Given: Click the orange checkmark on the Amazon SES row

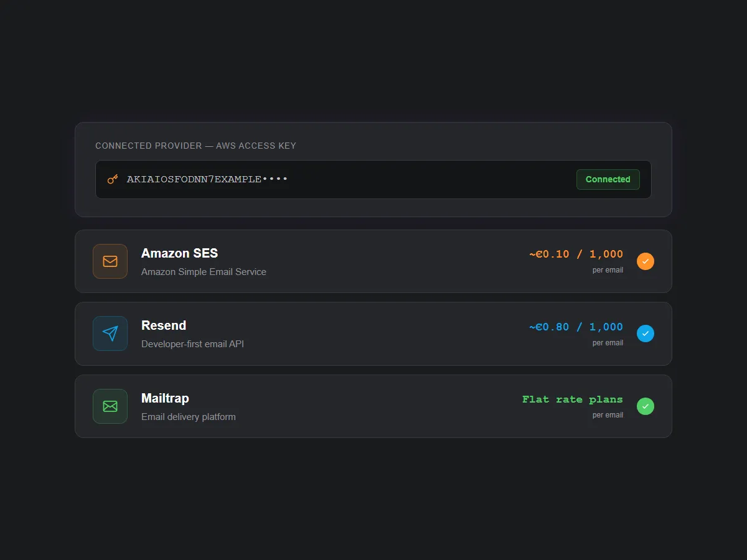Looking at the screenshot, I should [x=646, y=261].
